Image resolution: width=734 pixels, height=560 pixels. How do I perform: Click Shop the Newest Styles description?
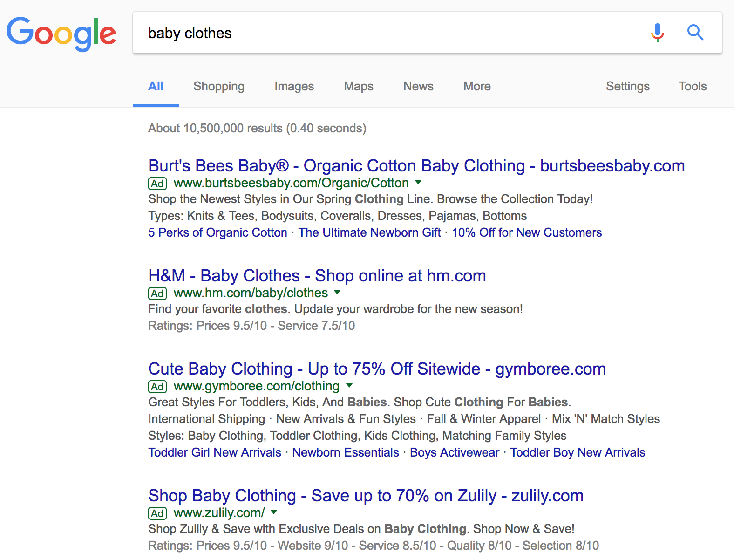click(x=370, y=199)
